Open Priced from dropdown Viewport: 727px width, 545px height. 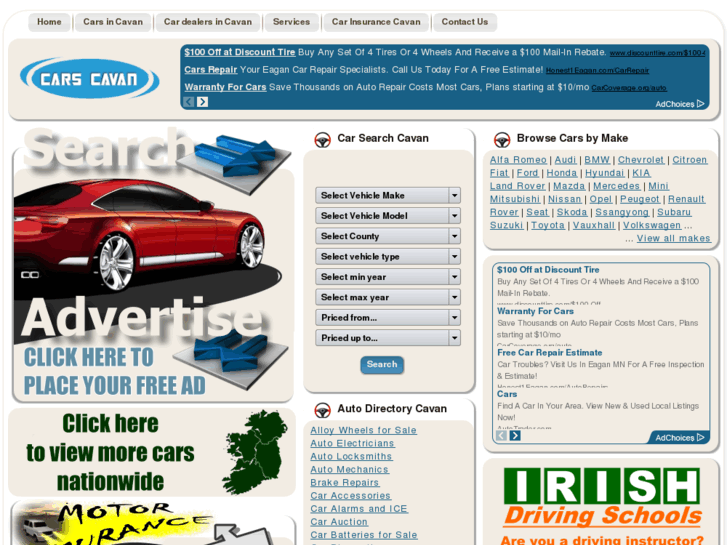click(388, 318)
